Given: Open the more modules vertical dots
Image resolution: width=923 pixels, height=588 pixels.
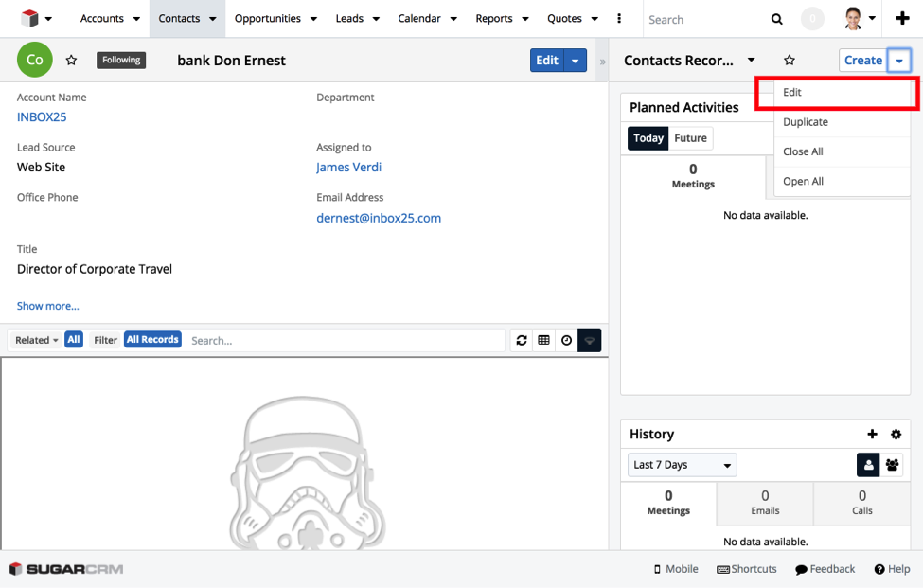Looking at the screenshot, I should pos(619,19).
